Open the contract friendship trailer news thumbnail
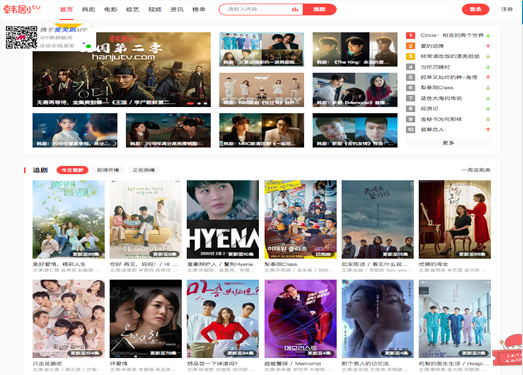This screenshot has width=523, height=375. coord(355,130)
